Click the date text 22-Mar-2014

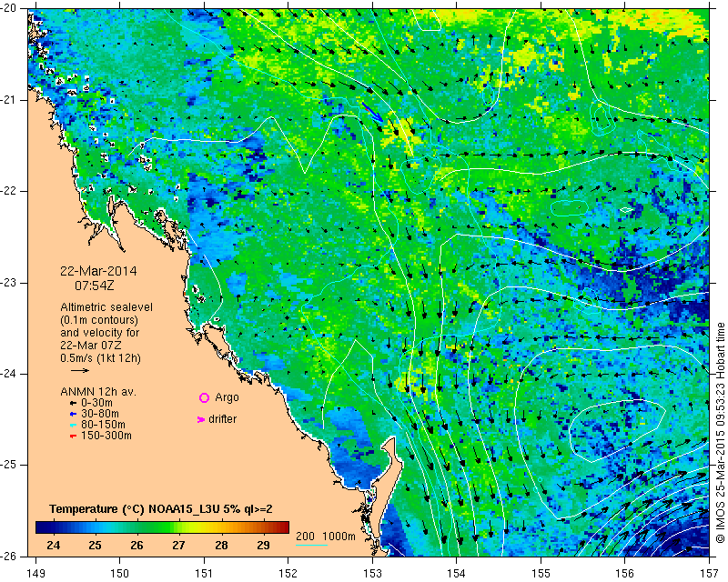[x=98, y=271]
